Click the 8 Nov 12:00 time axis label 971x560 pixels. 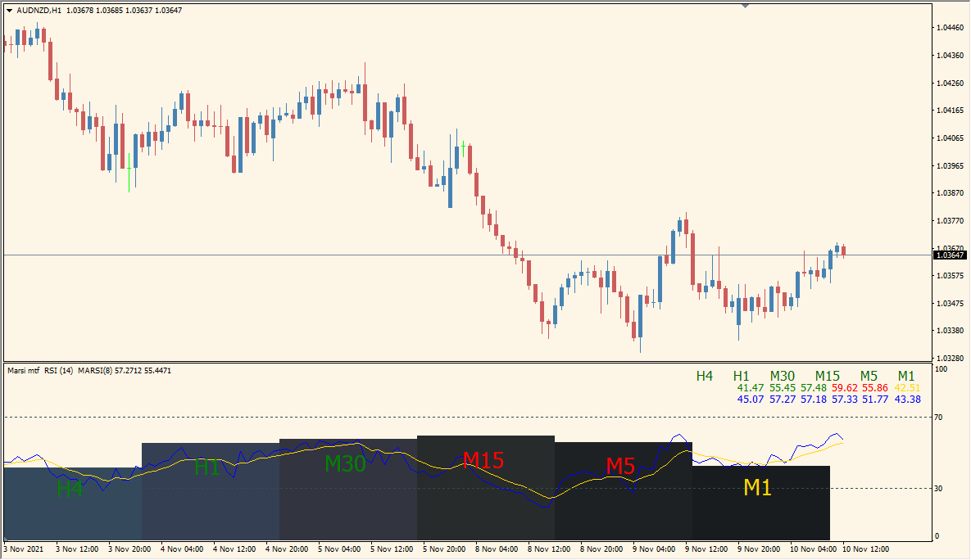(549, 549)
